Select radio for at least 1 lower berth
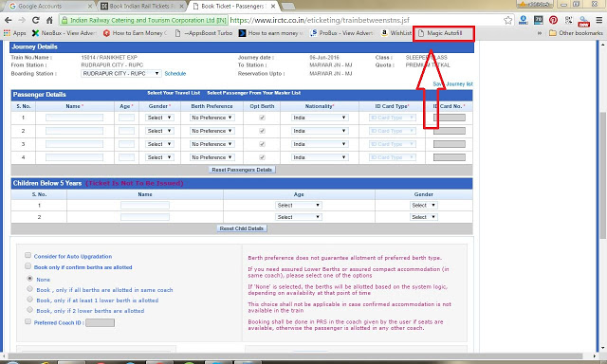 click(29, 300)
